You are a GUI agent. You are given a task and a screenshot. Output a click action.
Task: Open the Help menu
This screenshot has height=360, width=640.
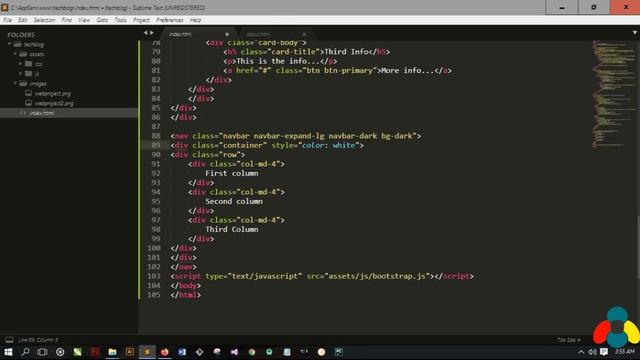[x=196, y=20]
